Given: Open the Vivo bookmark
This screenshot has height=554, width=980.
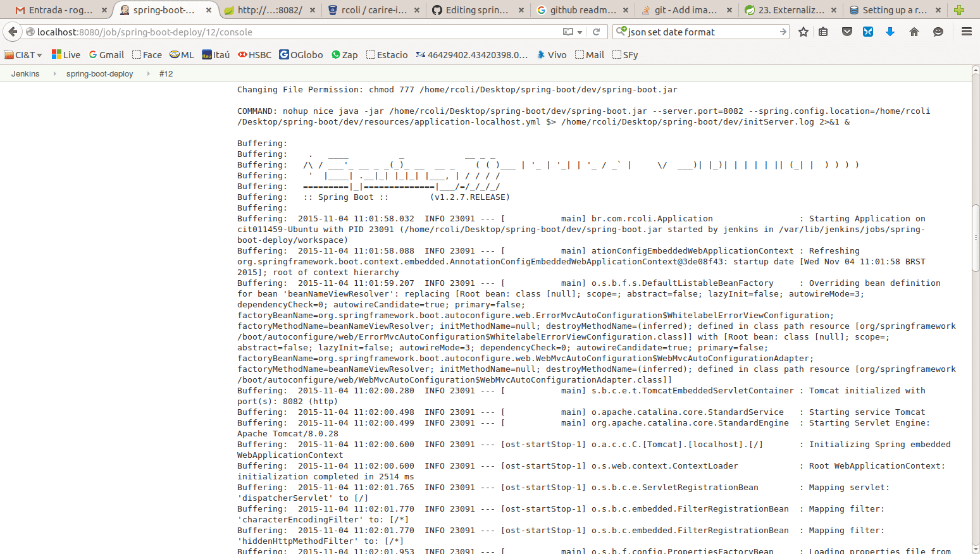Looking at the screenshot, I should 552,55.
